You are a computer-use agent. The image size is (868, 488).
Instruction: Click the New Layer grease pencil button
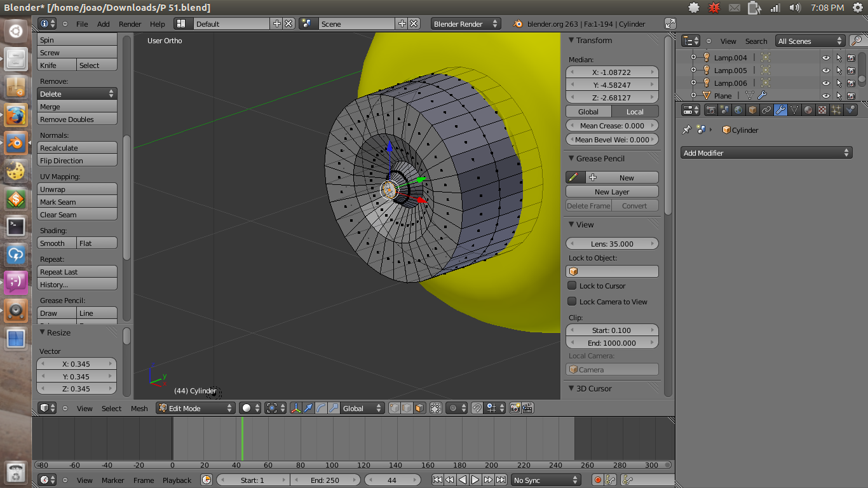click(612, 192)
